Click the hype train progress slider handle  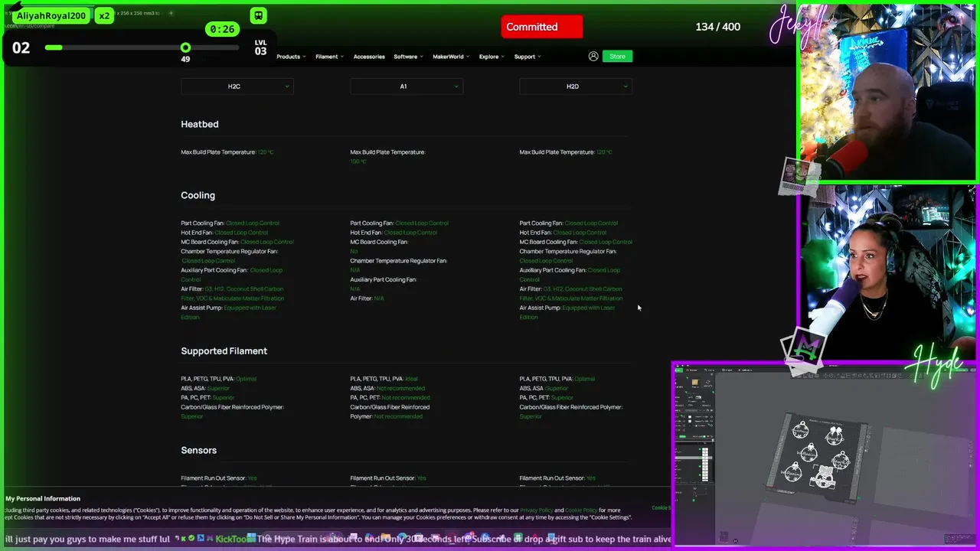coord(185,47)
